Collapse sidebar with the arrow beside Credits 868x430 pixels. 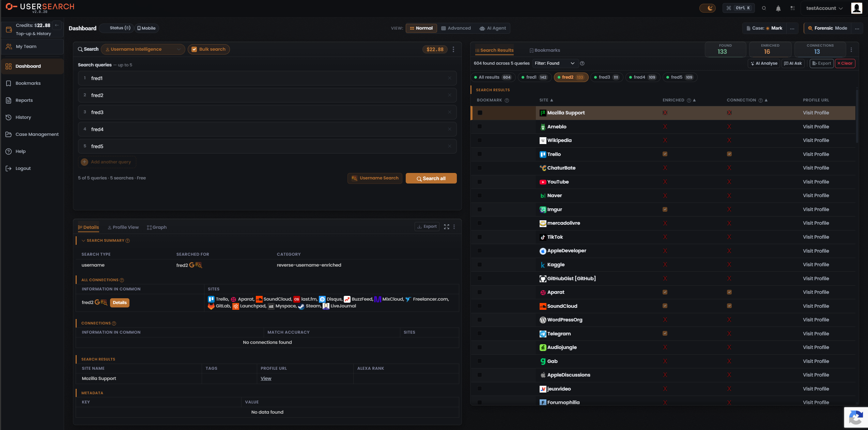57,25
